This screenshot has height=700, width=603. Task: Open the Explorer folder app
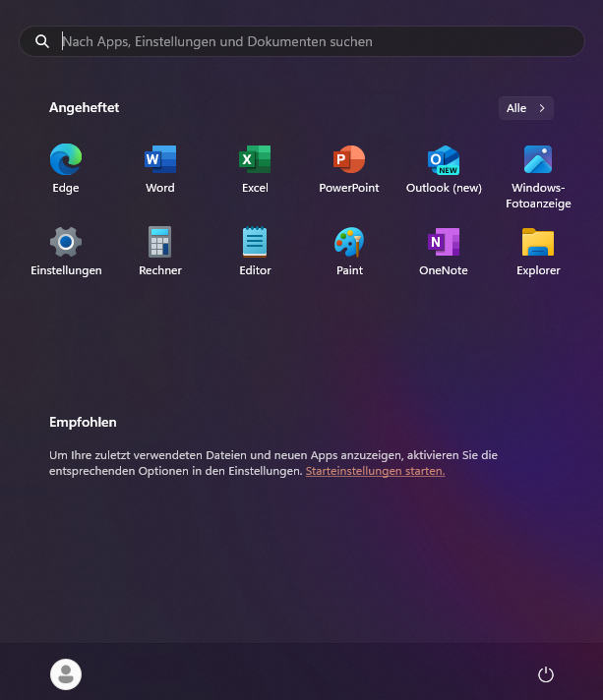538,252
